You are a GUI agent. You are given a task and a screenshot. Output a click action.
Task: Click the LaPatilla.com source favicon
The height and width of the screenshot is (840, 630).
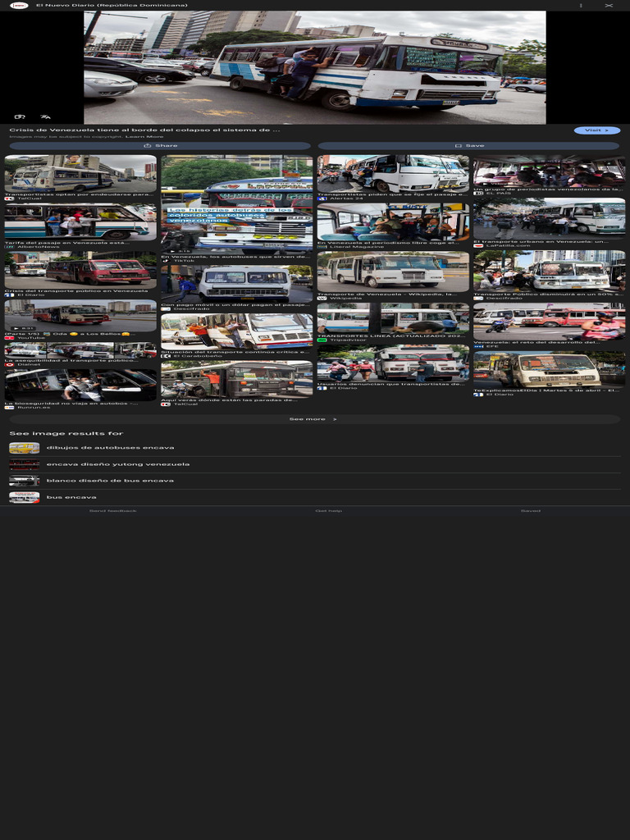click(x=478, y=246)
